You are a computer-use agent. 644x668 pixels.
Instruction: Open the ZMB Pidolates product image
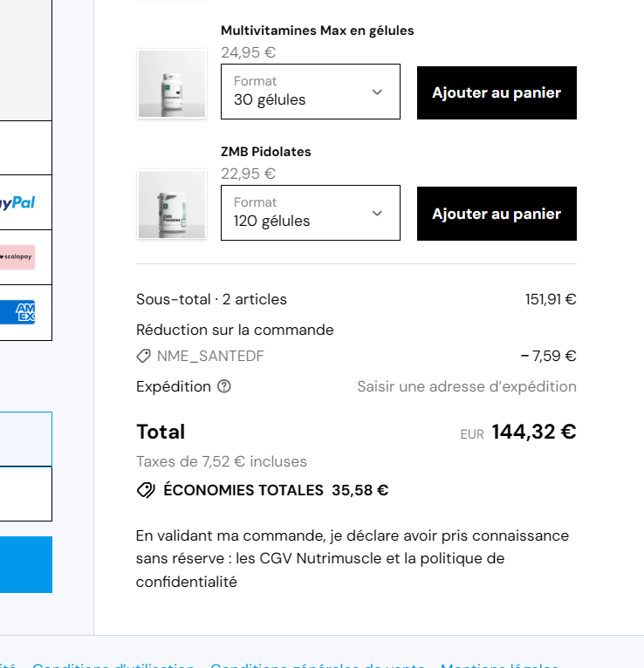click(172, 205)
